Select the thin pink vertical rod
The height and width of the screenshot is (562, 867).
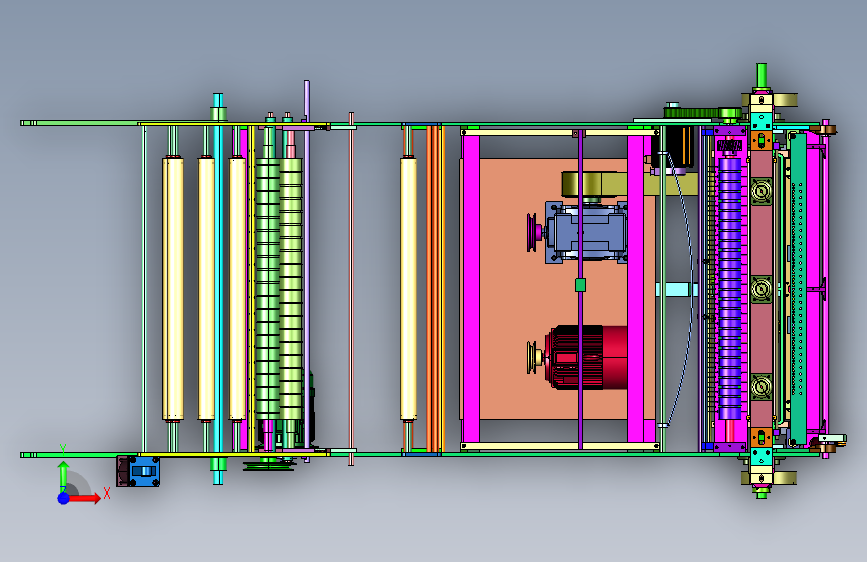[x=351, y=289]
